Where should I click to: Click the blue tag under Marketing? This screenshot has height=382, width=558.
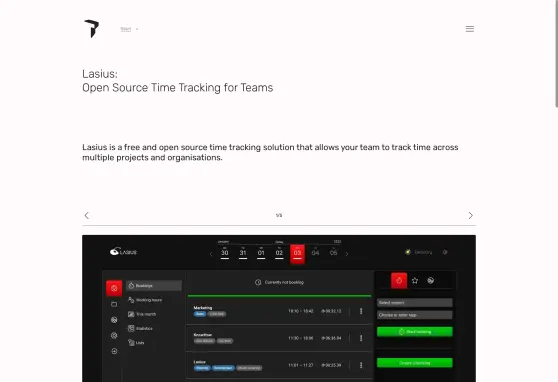click(200, 314)
